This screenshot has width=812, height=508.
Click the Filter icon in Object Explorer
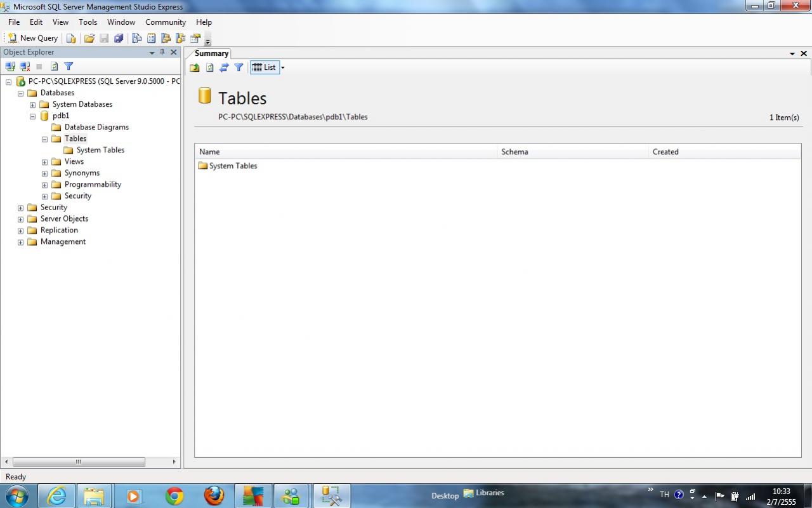(x=69, y=66)
